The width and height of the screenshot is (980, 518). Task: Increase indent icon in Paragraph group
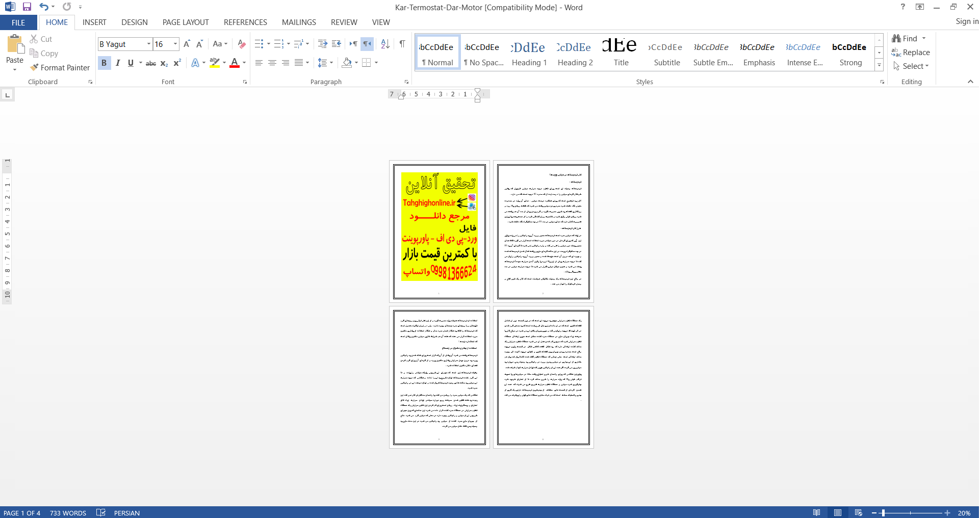click(322, 44)
